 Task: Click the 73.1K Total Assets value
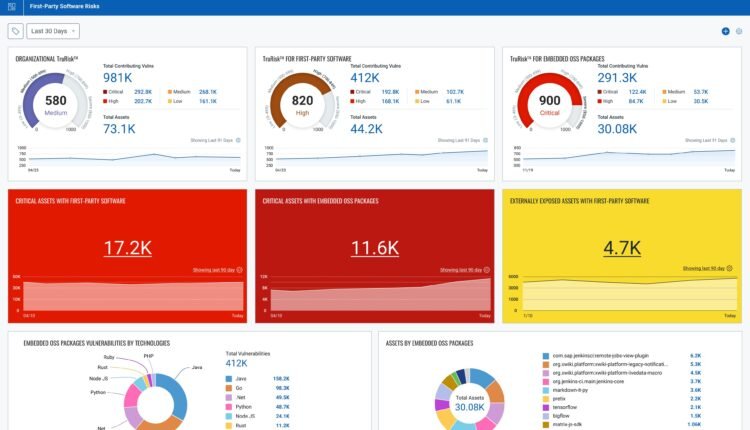tap(119, 128)
